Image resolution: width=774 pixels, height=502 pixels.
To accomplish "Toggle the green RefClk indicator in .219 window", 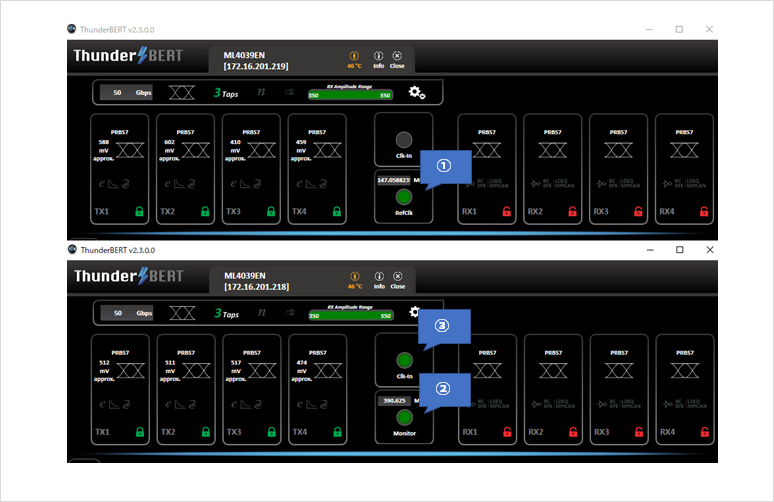I will [404, 197].
